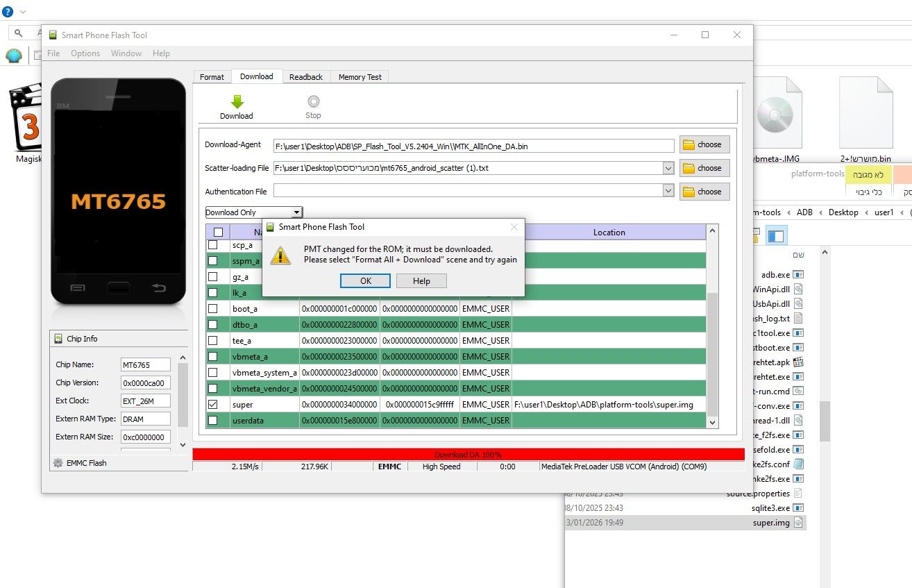The width and height of the screenshot is (912, 588).
Task: Open the Download Only mode dropdown
Action: (254, 212)
